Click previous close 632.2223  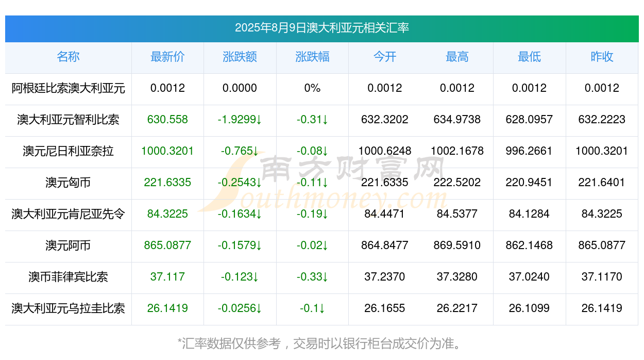[602, 120]
